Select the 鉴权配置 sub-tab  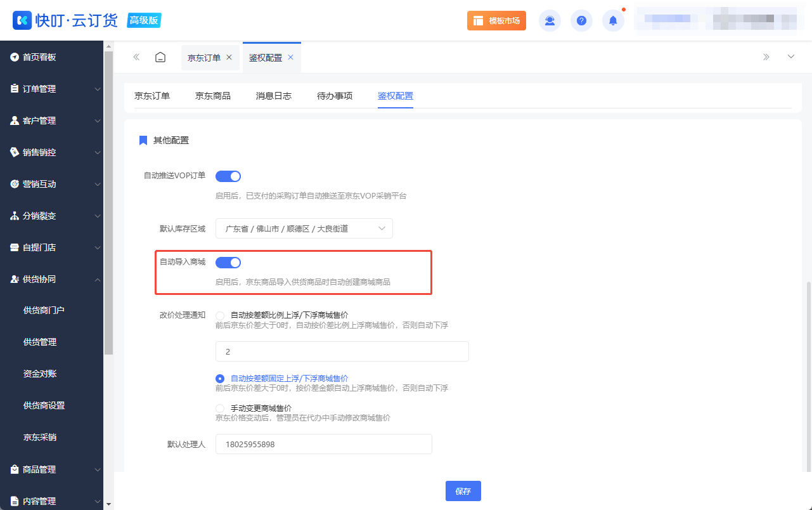tap(396, 96)
